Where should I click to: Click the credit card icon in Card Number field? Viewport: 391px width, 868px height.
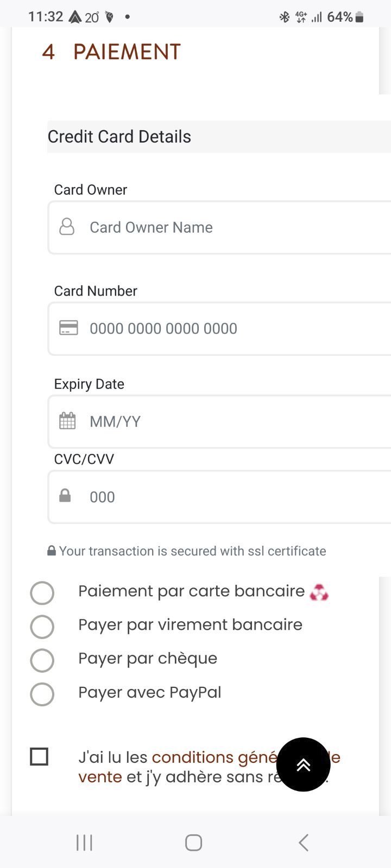pyautogui.click(x=68, y=328)
